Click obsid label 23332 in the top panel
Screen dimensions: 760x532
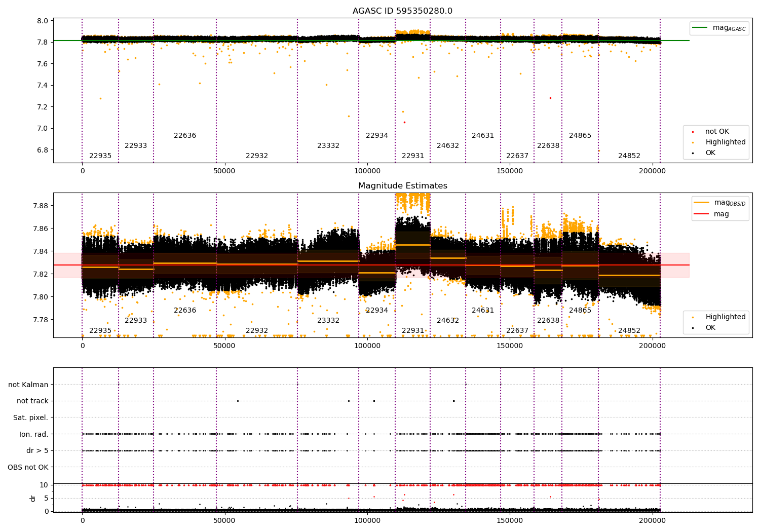click(x=328, y=146)
